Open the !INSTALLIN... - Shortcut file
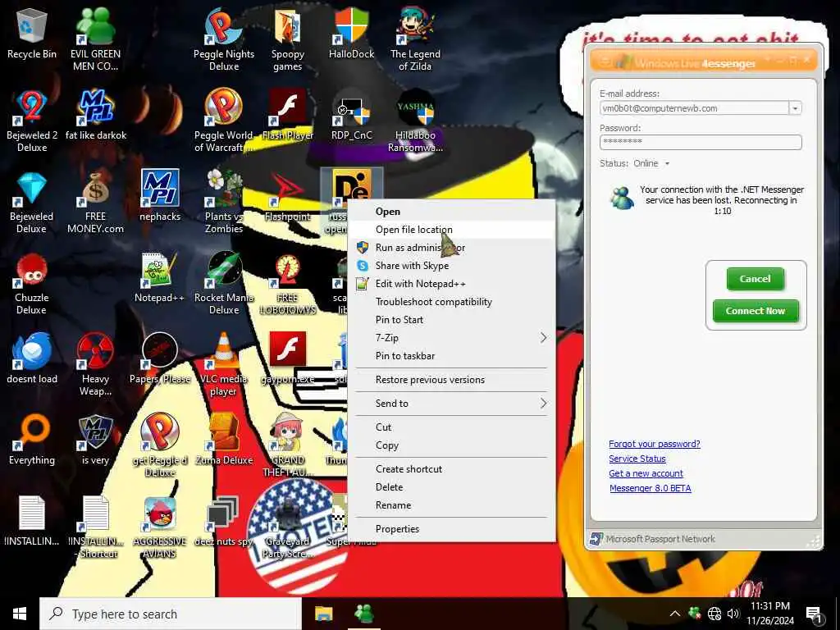840x630 pixels. click(x=95, y=527)
